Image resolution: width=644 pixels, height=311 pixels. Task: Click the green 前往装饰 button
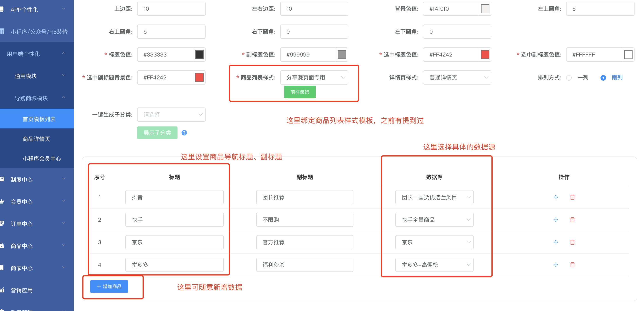(300, 92)
